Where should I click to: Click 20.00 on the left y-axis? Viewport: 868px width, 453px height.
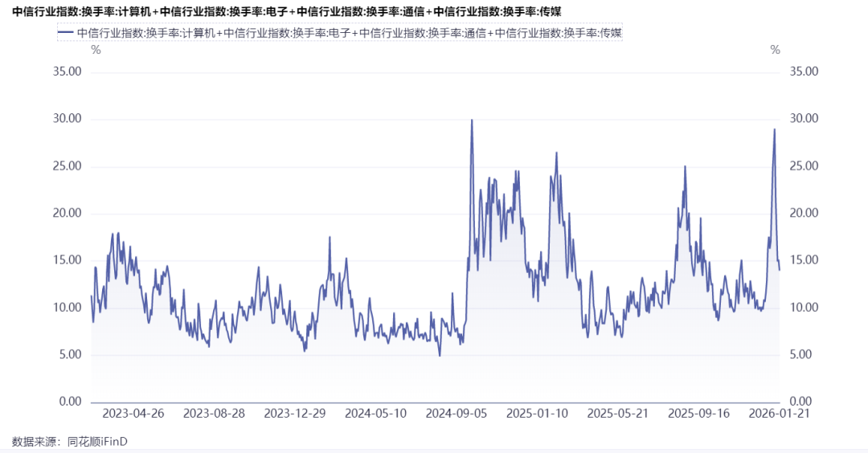coord(67,213)
